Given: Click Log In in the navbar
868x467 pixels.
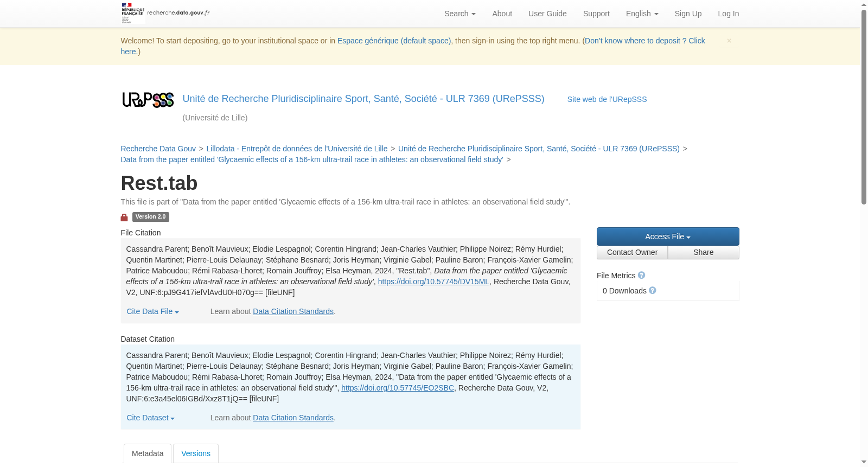Looking at the screenshot, I should click(728, 14).
